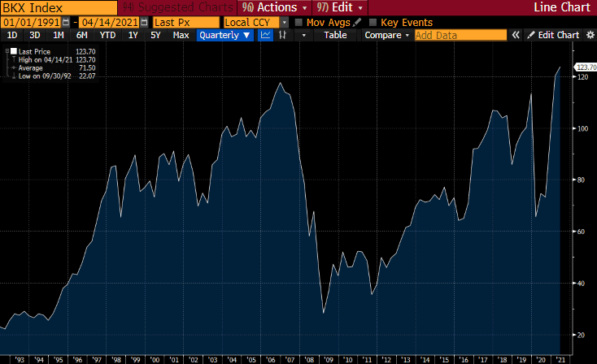597x364 pixels.
Task: Enable the Key Events checkbox
Action: coord(373,23)
